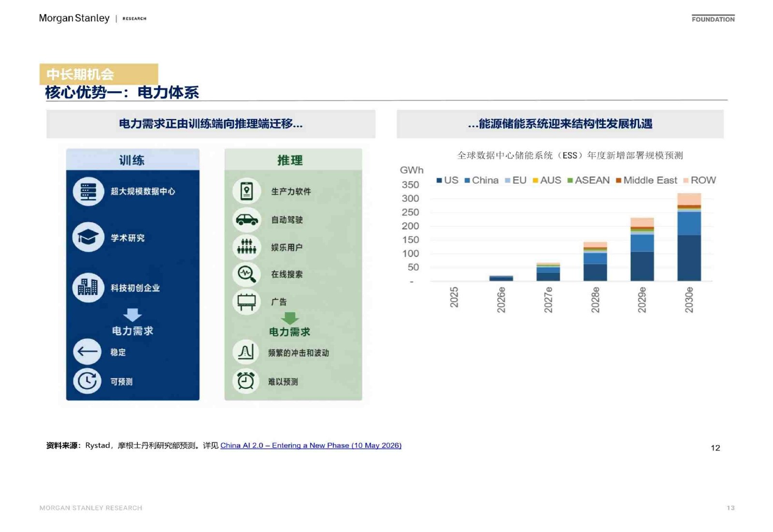The width and height of the screenshot is (773, 532).
Task: Click the productivity software phone icon
Action: pos(247,191)
